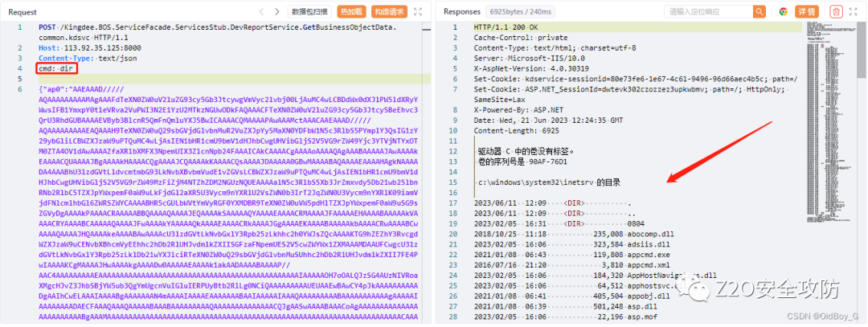Open response in Chrome browser icon
Image resolution: width=868 pixels, height=327 pixels.
[x=783, y=11]
